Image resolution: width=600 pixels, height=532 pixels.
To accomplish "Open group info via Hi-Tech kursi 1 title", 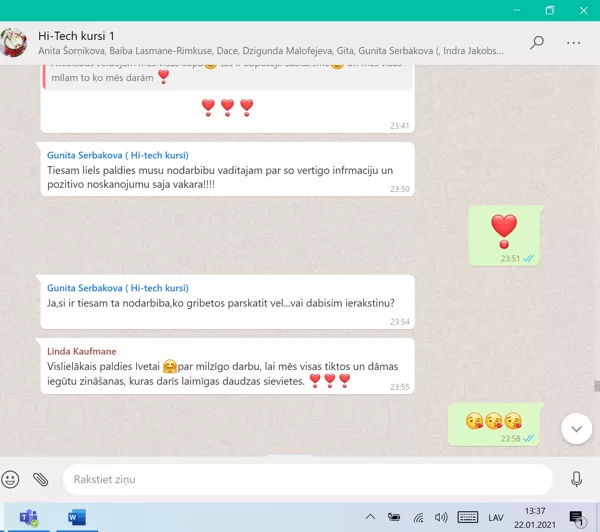I will pos(76,36).
